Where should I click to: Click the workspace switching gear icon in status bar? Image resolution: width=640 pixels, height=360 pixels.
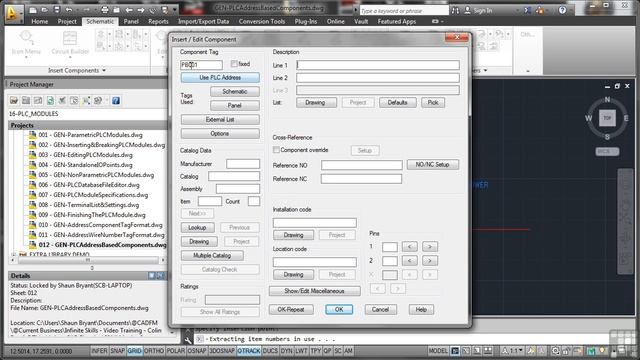click(x=555, y=351)
